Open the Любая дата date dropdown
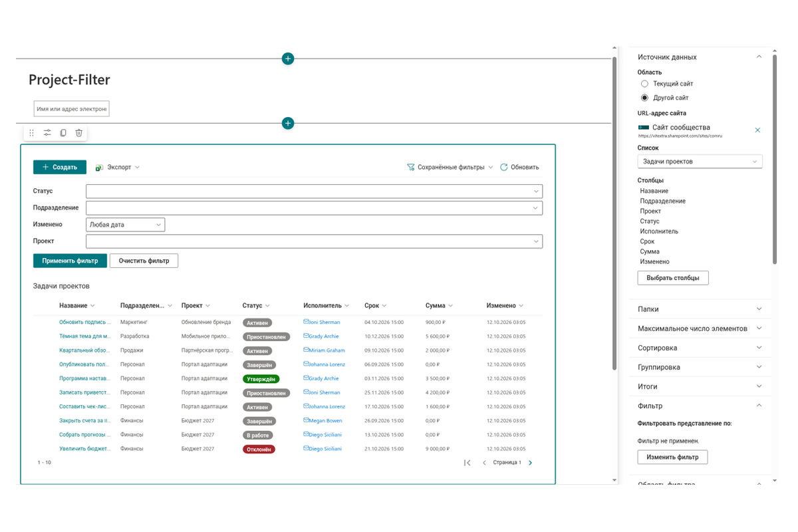The image size is (798, 532). [x=126, y=225]
